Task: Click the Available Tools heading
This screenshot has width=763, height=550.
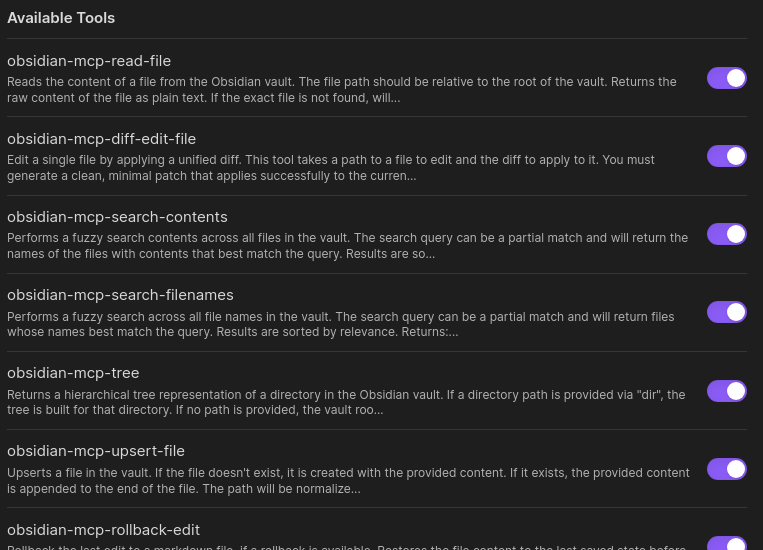Action: tap(61, 18)
